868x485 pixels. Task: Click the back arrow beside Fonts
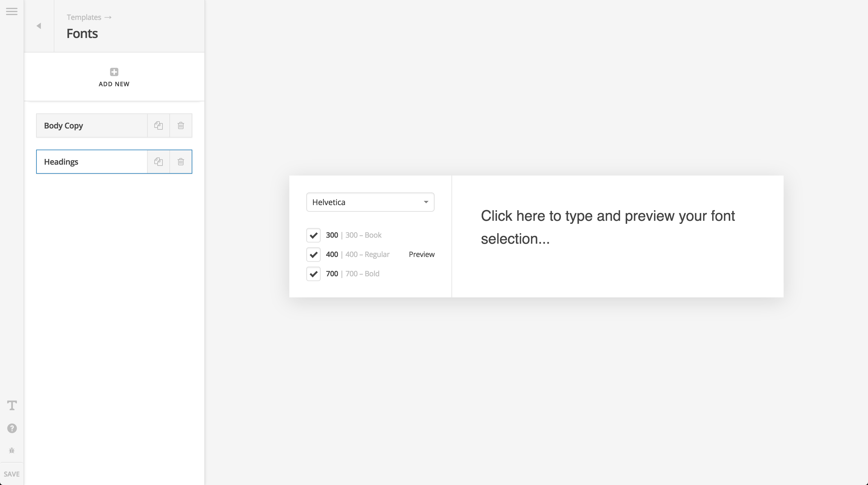[x=39, y=26]
